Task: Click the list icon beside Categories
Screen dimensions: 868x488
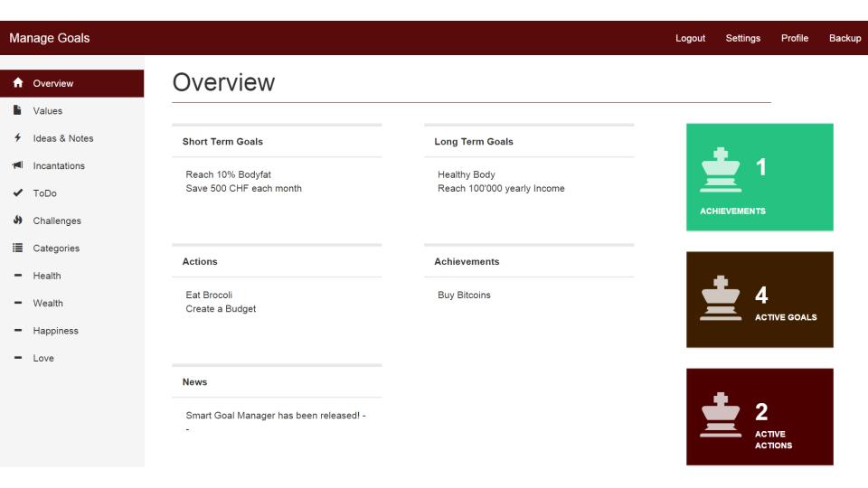Action: point(18,248)
